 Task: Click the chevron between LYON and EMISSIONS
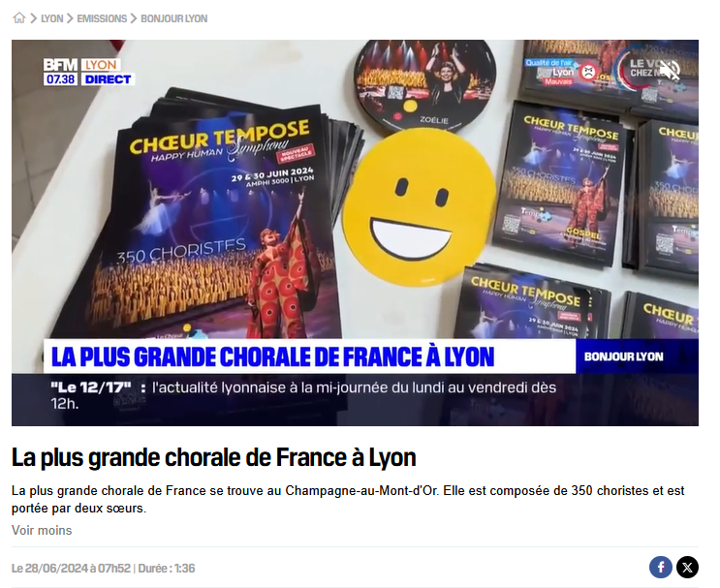(x=70, y=18)
